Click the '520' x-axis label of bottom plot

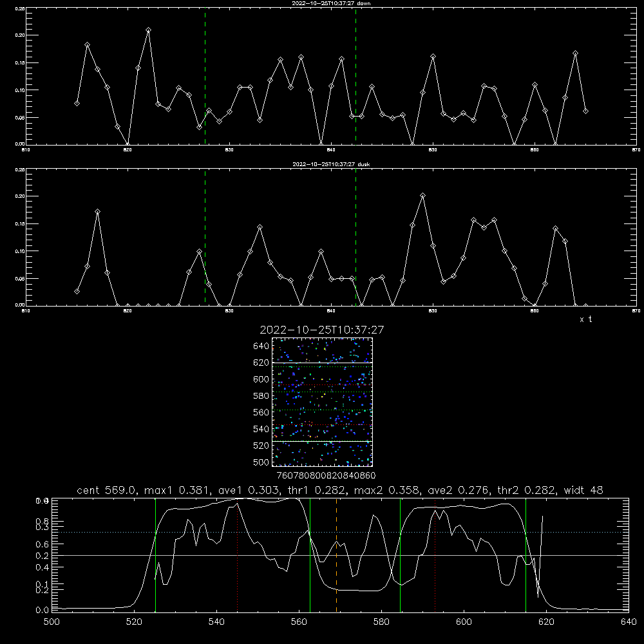tap(134, 622)
